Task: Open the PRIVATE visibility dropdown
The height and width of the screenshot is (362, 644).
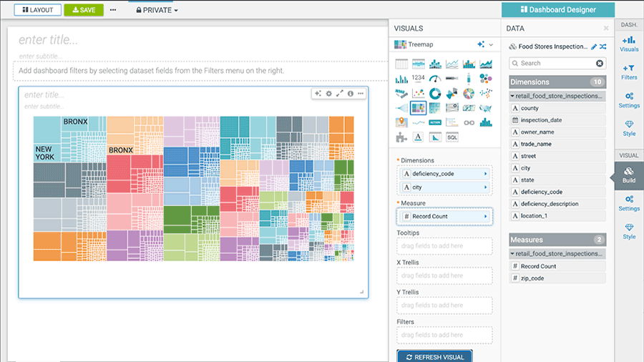Action: [x=157, y=10]
